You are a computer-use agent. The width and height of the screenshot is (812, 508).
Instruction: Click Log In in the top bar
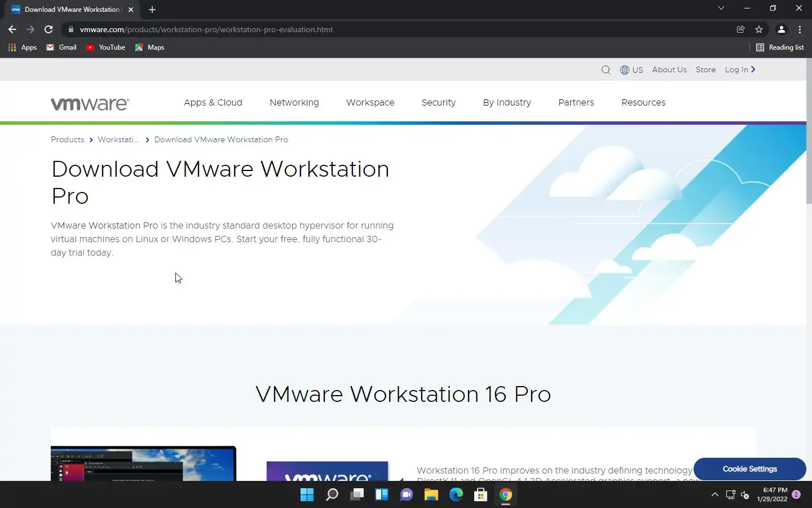(x=740, y=69)
